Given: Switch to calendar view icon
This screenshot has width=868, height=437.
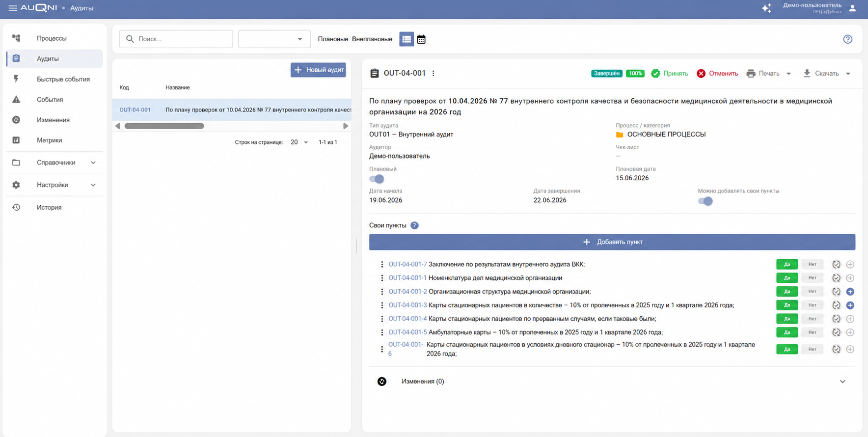Looking at the screenshot, I should tap(421, 39).
